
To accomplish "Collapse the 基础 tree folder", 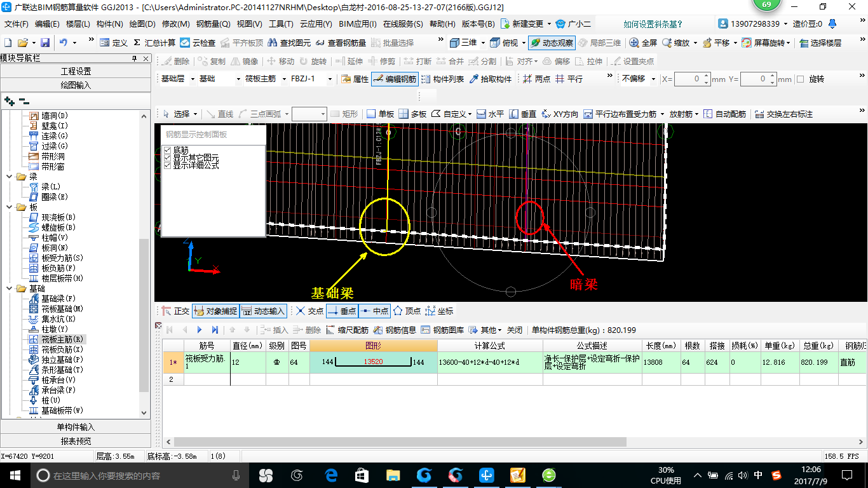I will 8,288.
